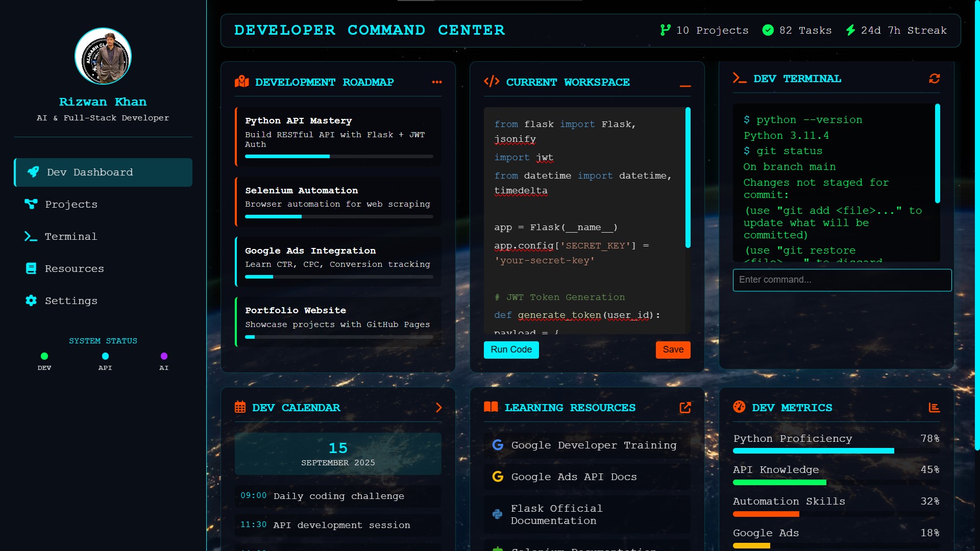Click the orange Save button
Viewport: 980px width, 551px height.
[x=673, y=349]
